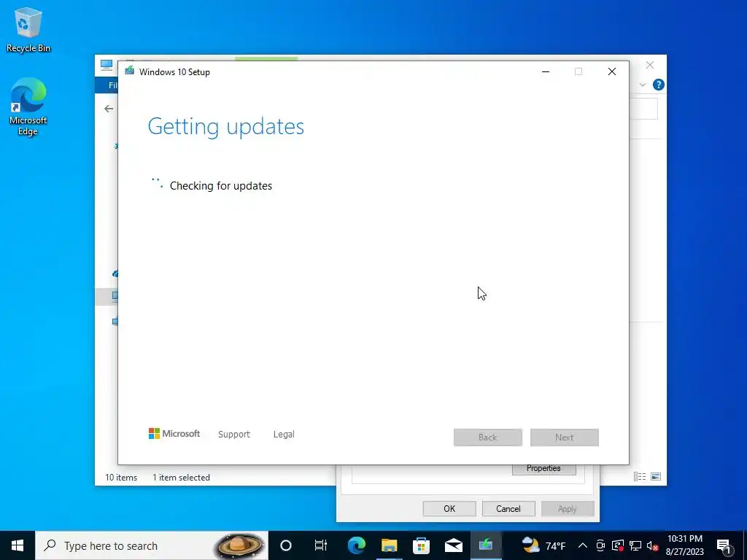Viewport: 747px width, 560px height.
Task: Open Microsoft Store from the taskbar
Action: pyautogui.click(x=421, y=545)
